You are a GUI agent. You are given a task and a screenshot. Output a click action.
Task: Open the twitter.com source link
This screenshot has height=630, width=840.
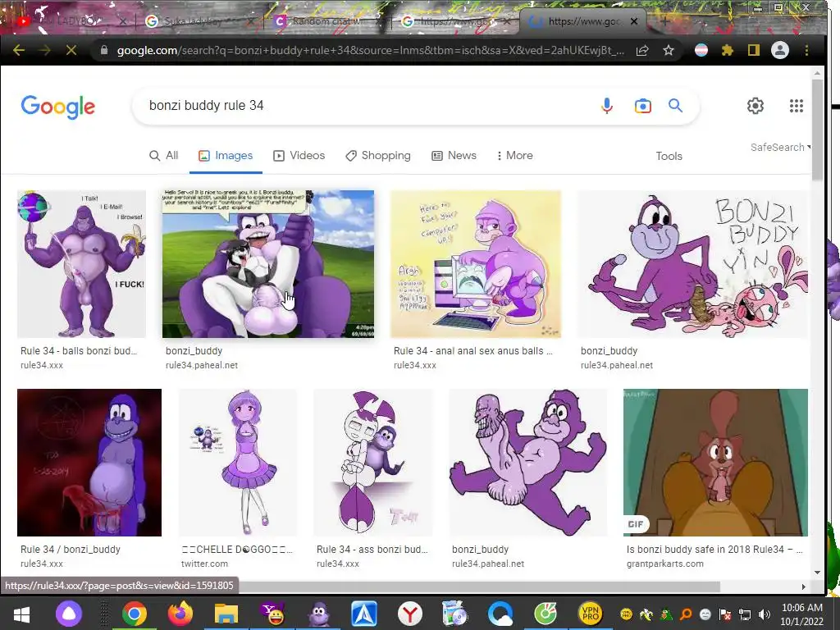(x=204, y=564)
